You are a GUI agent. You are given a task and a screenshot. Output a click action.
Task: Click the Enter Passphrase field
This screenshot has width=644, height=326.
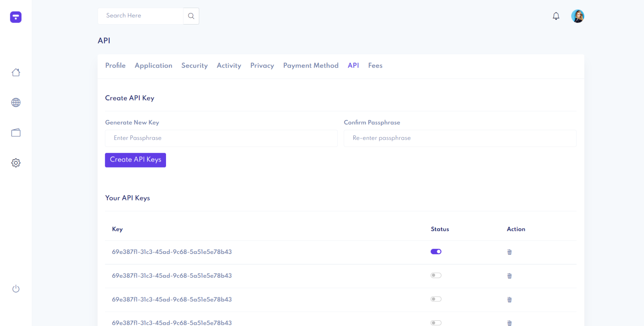click(221, 138)
